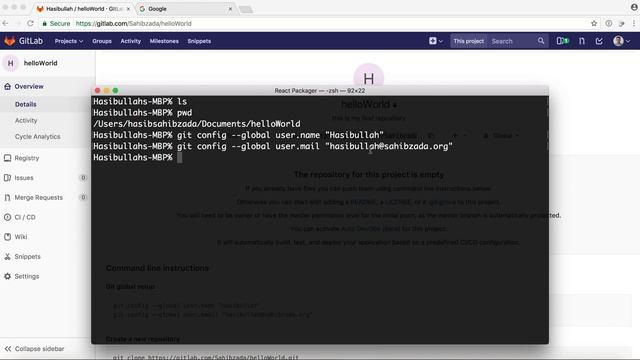This screenshot has height=360, width=640.
Task: Open Snippets in the top navigation
Action: (199, 41)
